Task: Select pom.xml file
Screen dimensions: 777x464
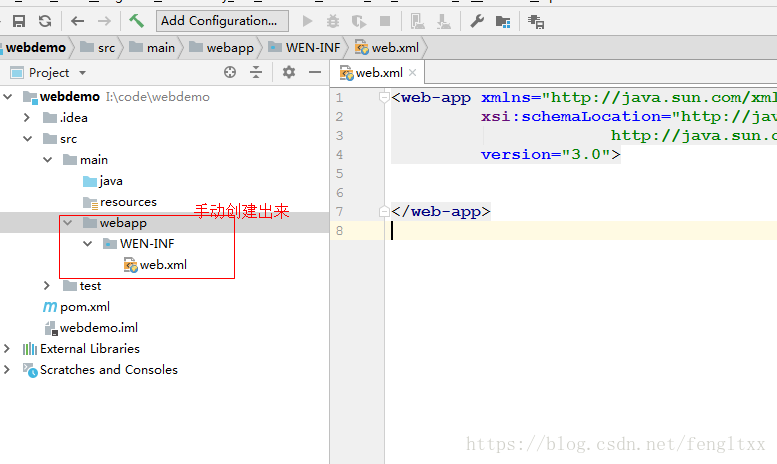Action: 76,307
